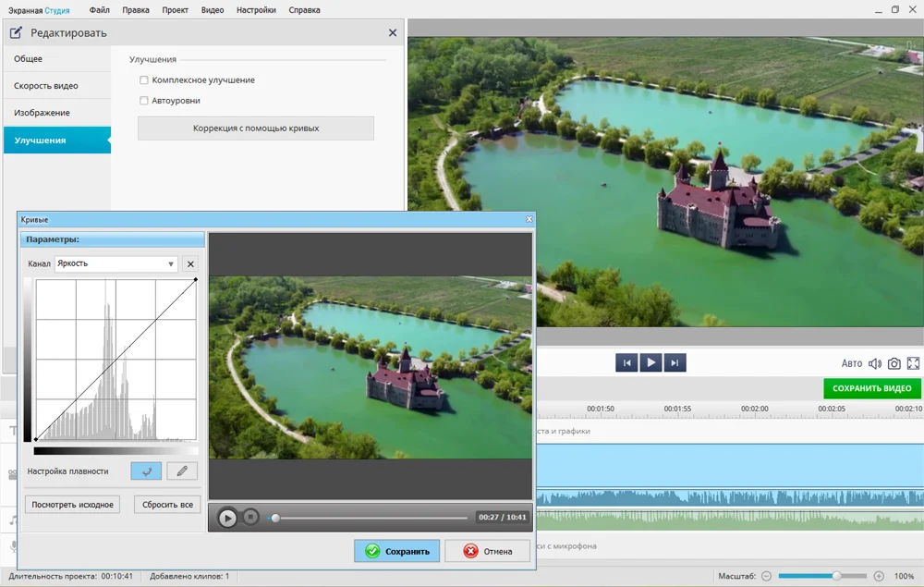The width and height of the screenshot is (924, 587).
Task: Select the pencil curve drawing tool
Action: pyautogui.click(x=182, y=471)
